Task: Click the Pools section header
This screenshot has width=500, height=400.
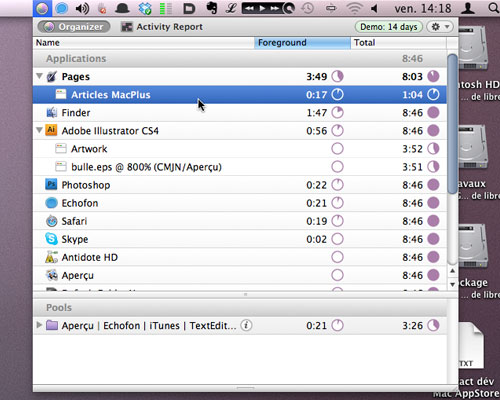Action: tap(240, 307)
